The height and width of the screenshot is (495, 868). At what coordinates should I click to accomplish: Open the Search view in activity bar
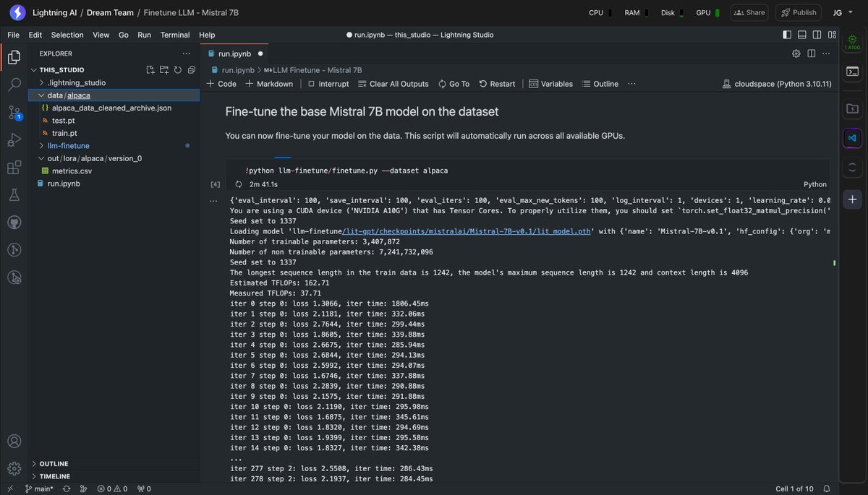(14, 85)
